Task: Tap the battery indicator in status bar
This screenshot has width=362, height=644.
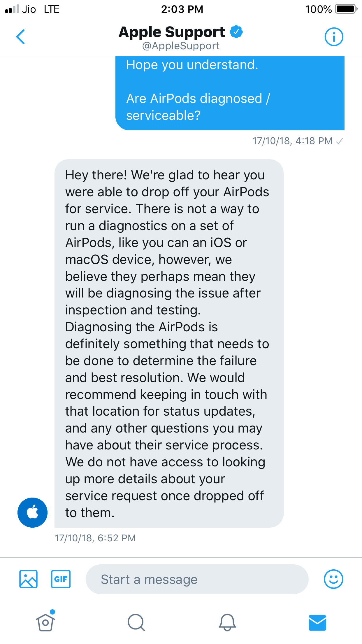Action: click(346, 9)
